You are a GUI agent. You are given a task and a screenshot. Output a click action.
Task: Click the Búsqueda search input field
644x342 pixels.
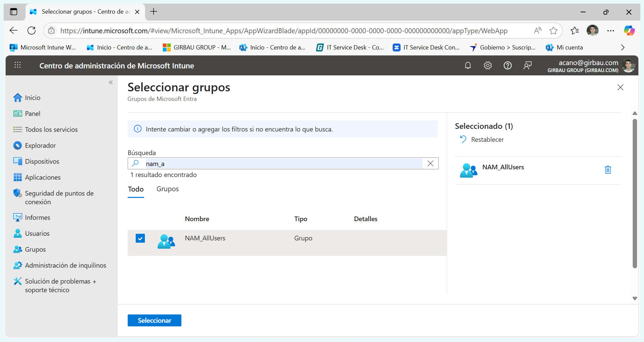(x=282, y=164)
